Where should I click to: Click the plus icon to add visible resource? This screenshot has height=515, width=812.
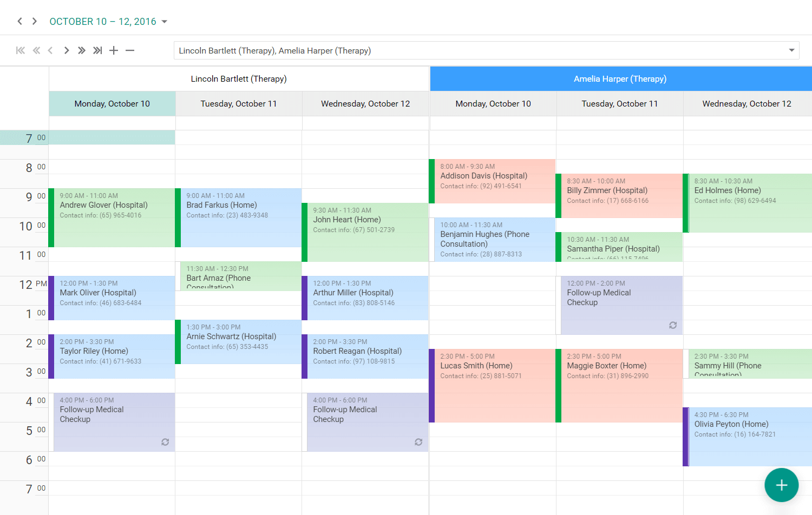pos(114,50)
